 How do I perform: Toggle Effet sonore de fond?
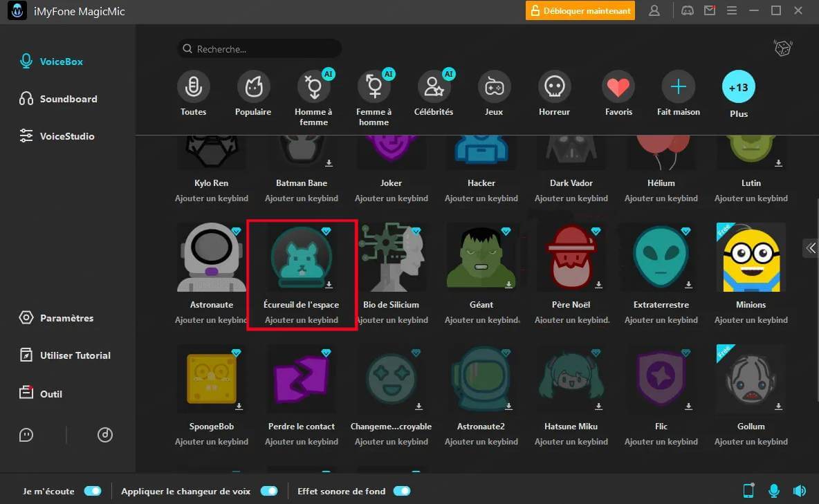(x=402, y=491)
